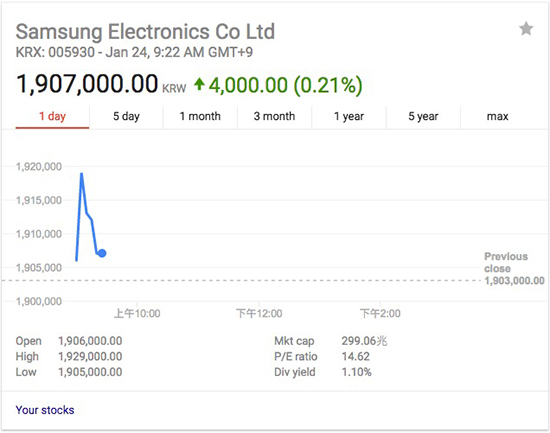Click the 1,907,000.00 current price
This screenshot has height=433, width=550.
tap(87, 84)
